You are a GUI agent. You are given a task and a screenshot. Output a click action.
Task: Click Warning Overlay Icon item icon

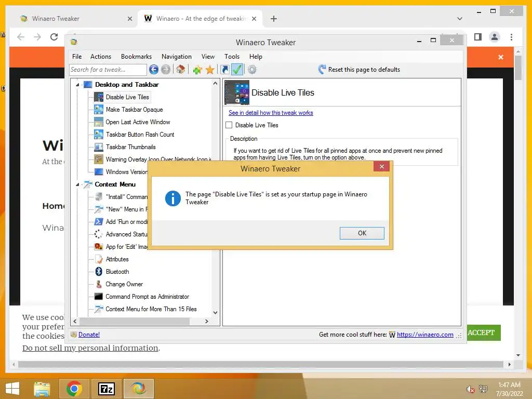[99, 159]
